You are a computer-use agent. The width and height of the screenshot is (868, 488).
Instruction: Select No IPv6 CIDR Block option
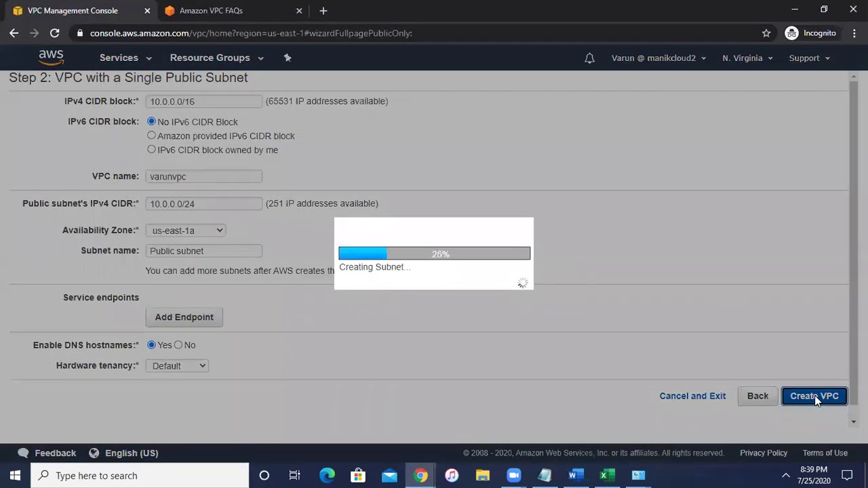[x=151, y=121]
